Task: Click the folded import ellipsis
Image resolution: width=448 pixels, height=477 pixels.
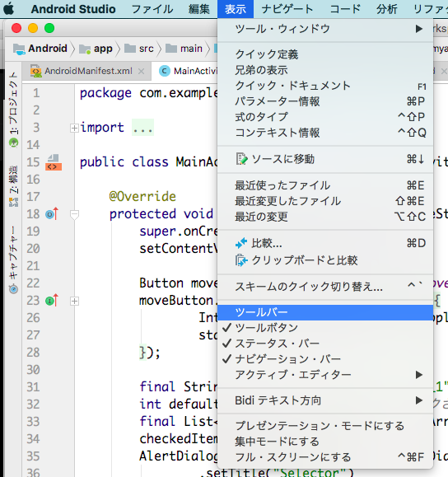Action: pos(142,128)
